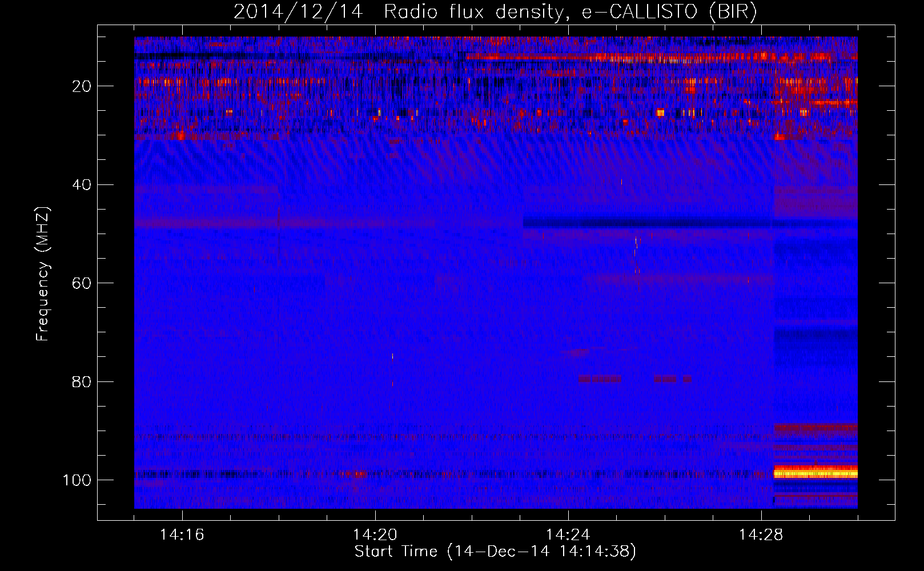Click the 'Frequency (MHZ)' y-axis label
The height and width of the screenshot is (571, 924).
[43, 274]
